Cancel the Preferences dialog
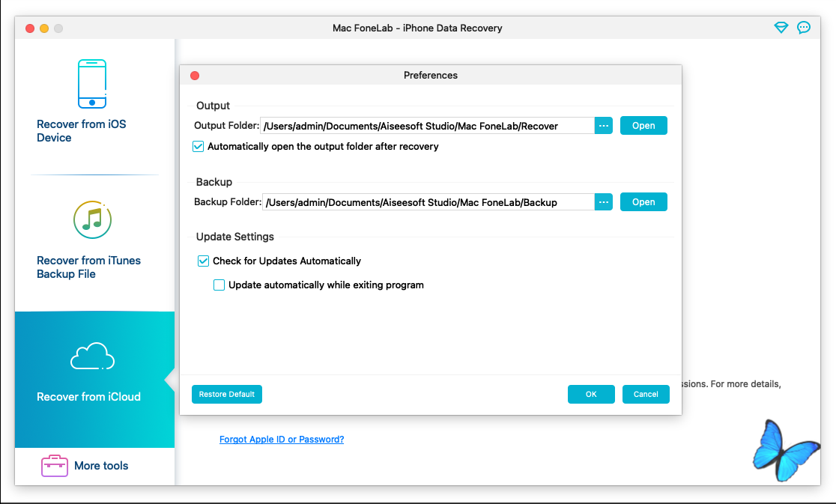This screenshot has height=504, width=836. tap(646, 394)
